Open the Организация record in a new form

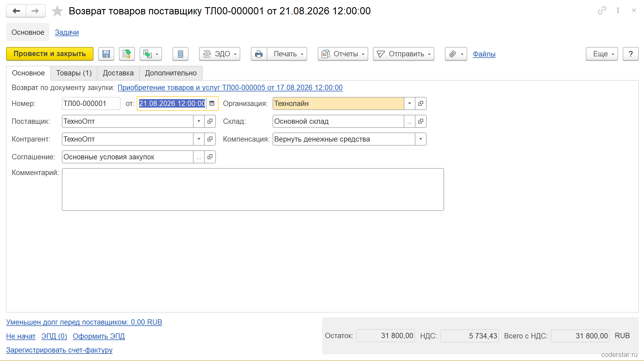point(421,103)
